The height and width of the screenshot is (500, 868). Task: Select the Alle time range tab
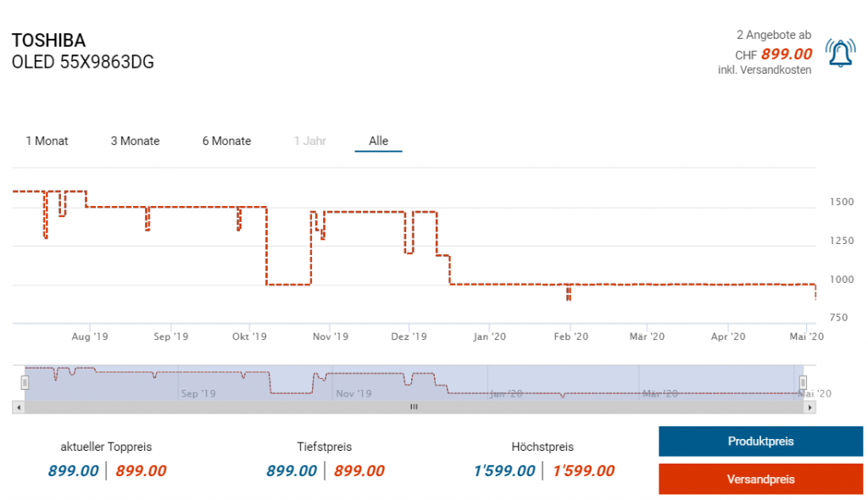coord(379,141)
